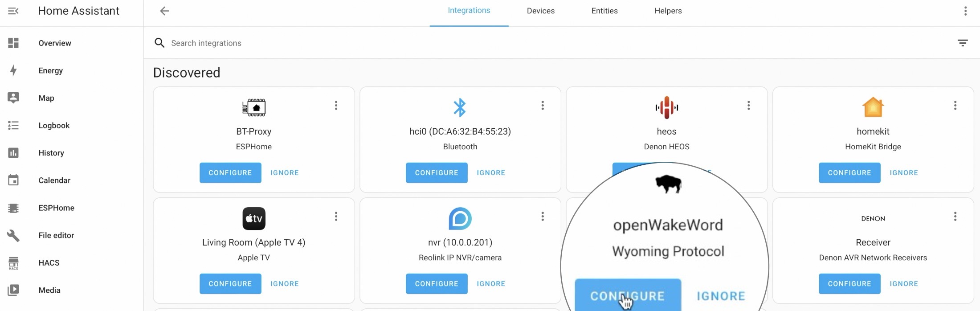Screen dimensions: 980x311
Task: Go back with the arrow icon
Action: tap(164, 11)
